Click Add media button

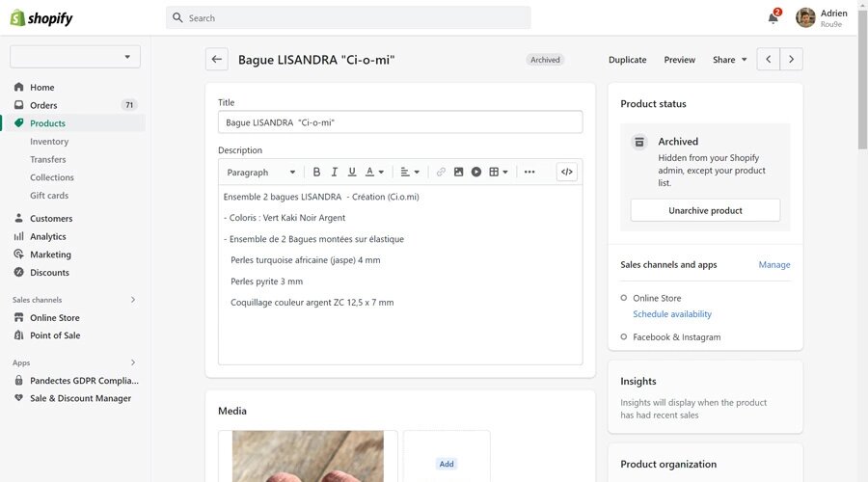coord(447,464)
